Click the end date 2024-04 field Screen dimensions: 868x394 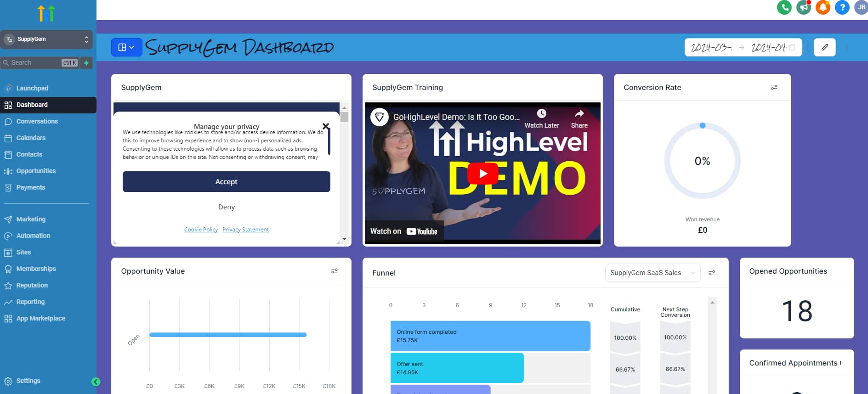pos(768,47)
